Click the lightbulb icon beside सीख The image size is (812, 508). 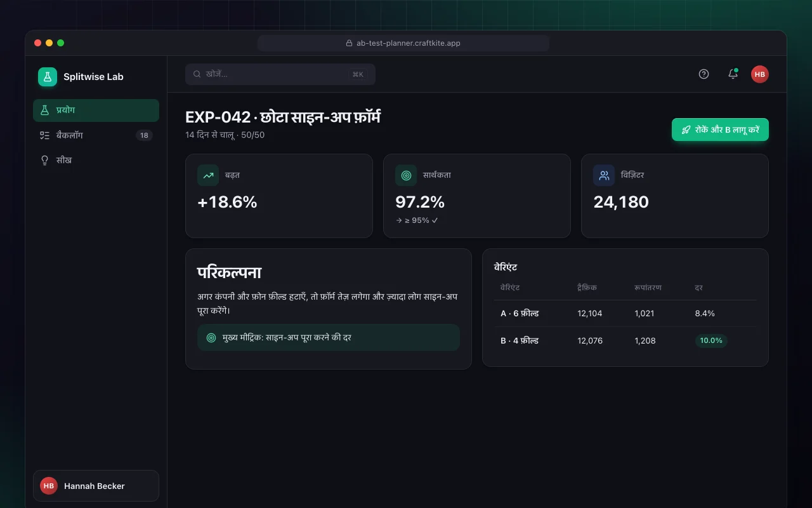pos(44,160)
